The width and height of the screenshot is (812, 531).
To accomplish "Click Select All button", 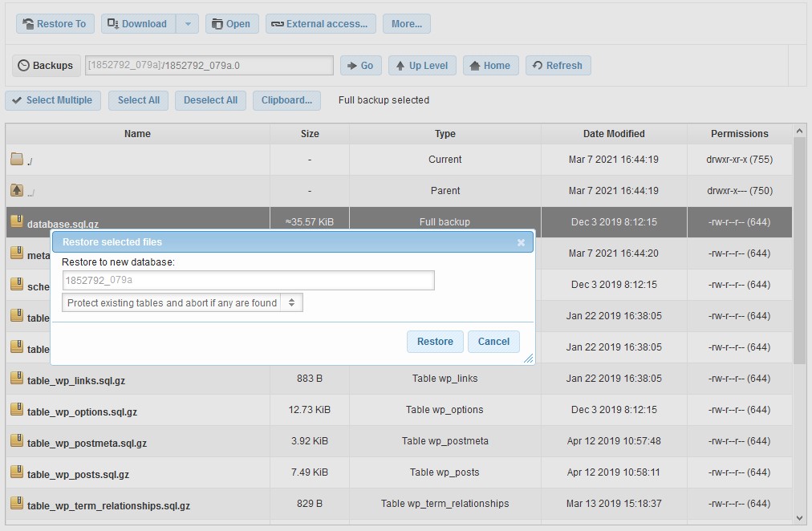I will (x=138, y=100).
